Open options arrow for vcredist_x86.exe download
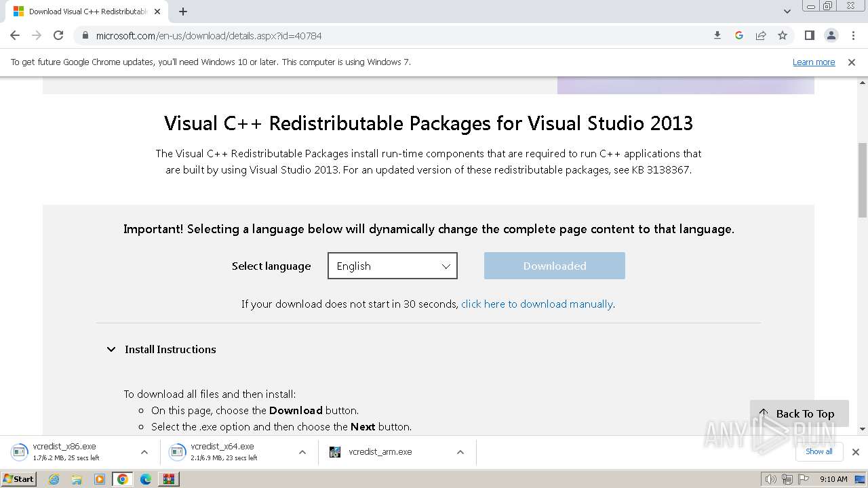Viewport: 868px width, 488px height. [144, 452]
